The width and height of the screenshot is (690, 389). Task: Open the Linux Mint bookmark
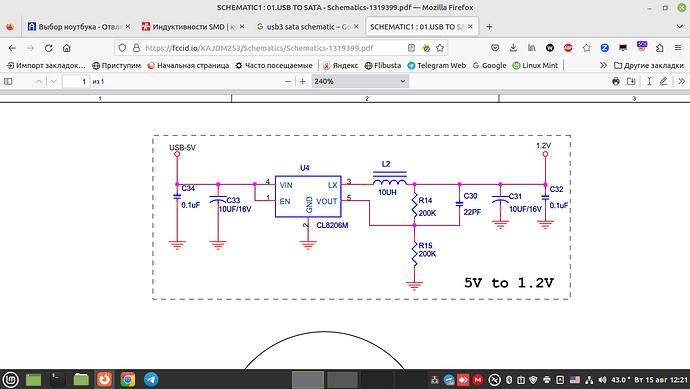(535, 65)
